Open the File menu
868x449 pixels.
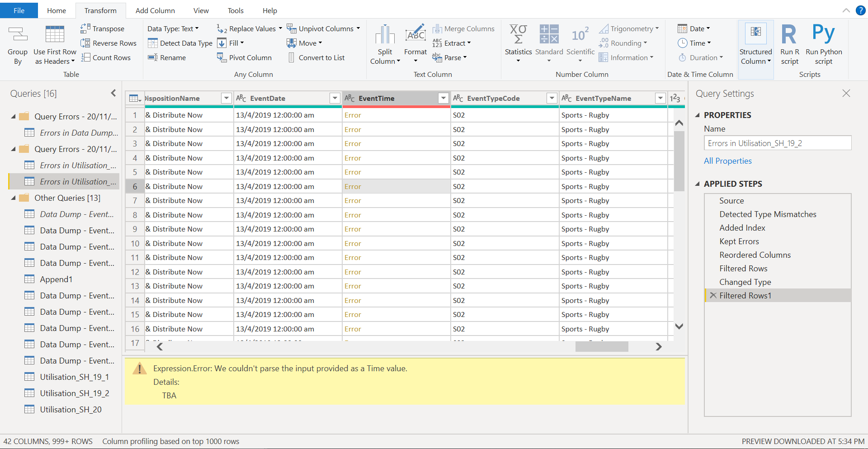19,10
